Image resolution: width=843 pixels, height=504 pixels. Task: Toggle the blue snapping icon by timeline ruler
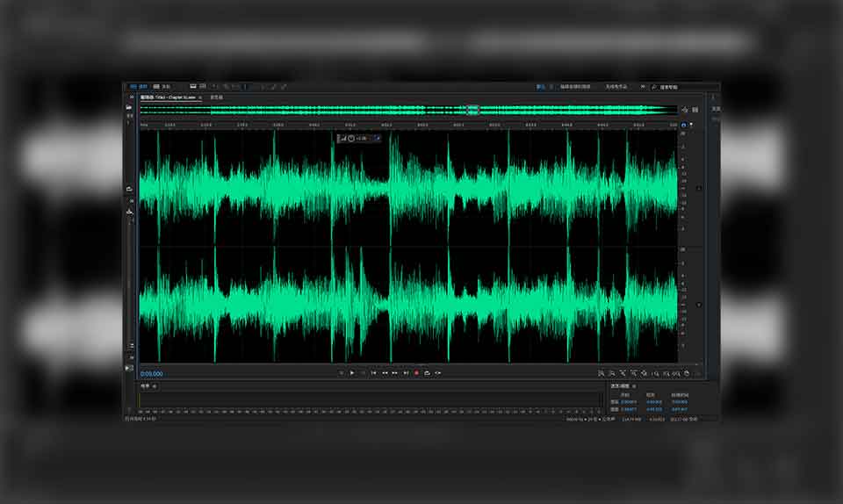click(684, 125)
